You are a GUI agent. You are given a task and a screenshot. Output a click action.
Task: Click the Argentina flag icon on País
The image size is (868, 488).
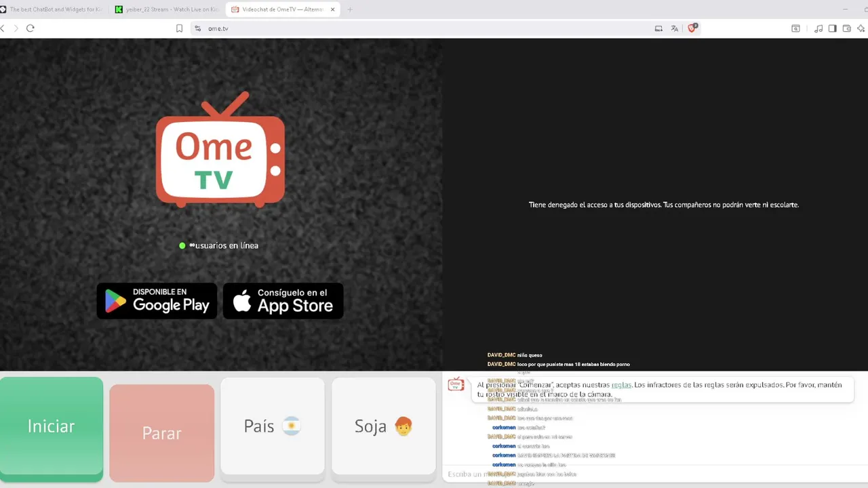coord(291,426)
